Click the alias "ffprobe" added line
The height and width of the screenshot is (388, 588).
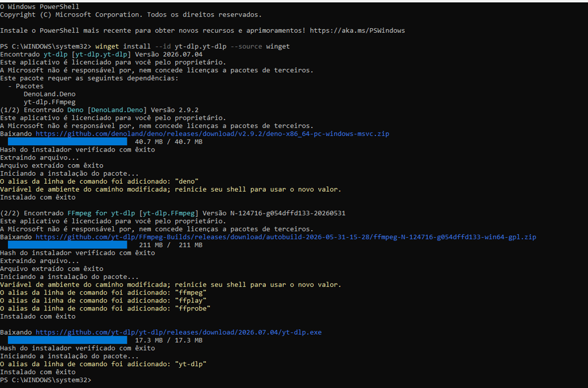(x=105, y=308)
